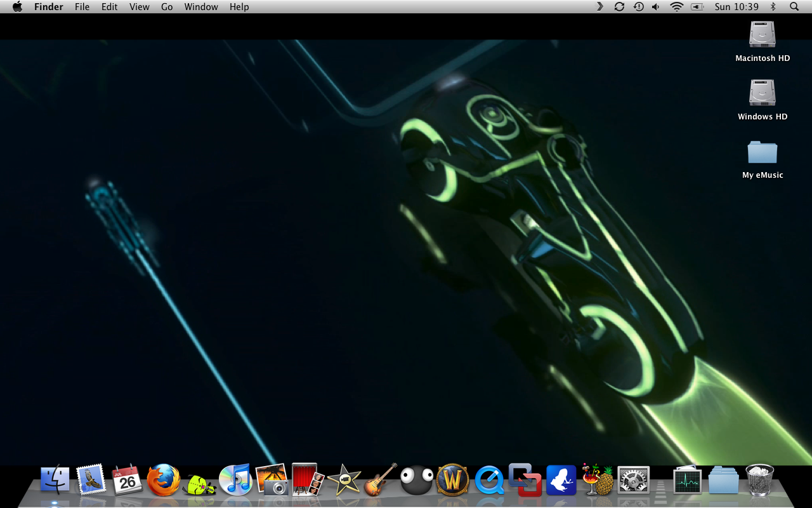
Task: Open the File menu
Action: (82, 7)
